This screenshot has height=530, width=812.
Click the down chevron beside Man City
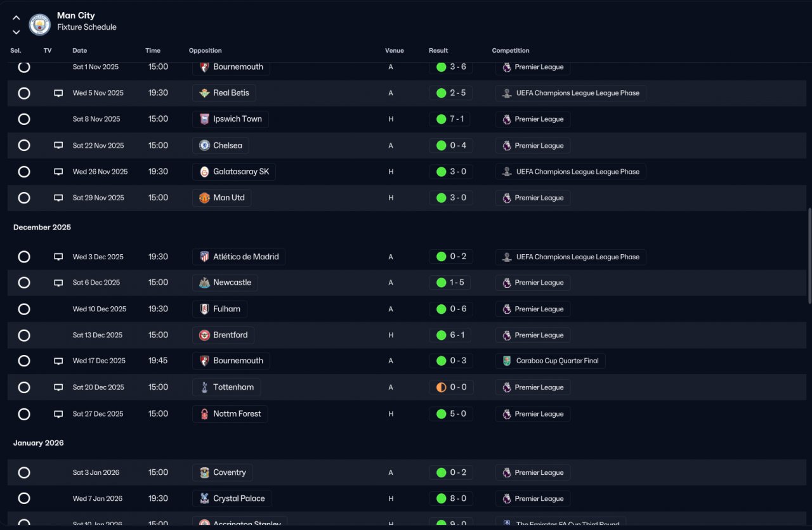(16, 32)
